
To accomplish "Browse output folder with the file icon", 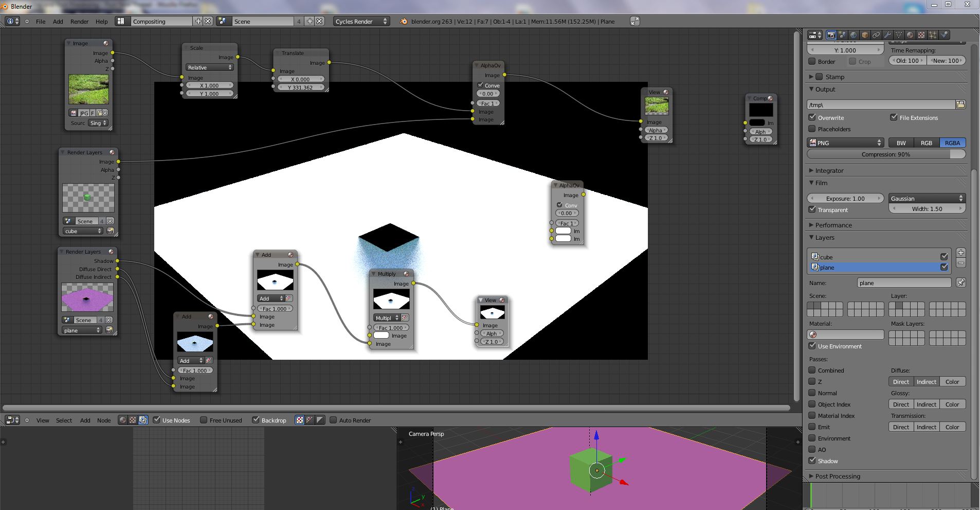I will pyautogui.click(x=960, y=104).
